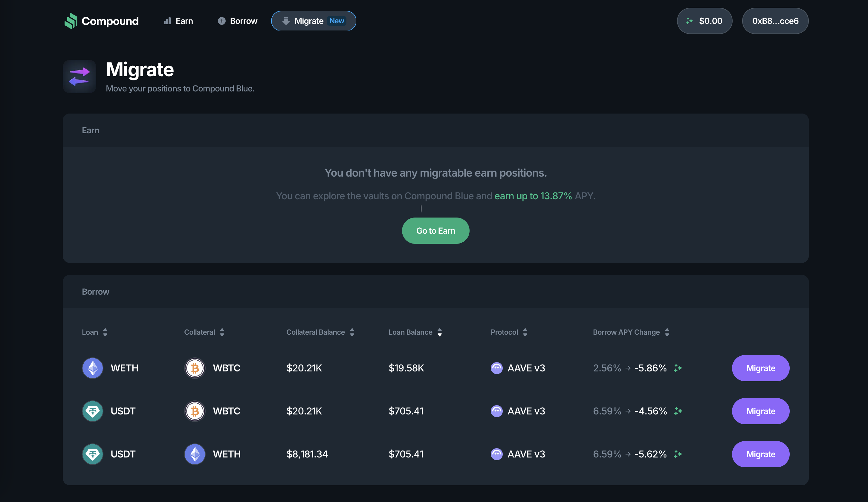Screen dimensions: 868x502
Task: Click the Compound logo icon
Action: tap(71, 21)
